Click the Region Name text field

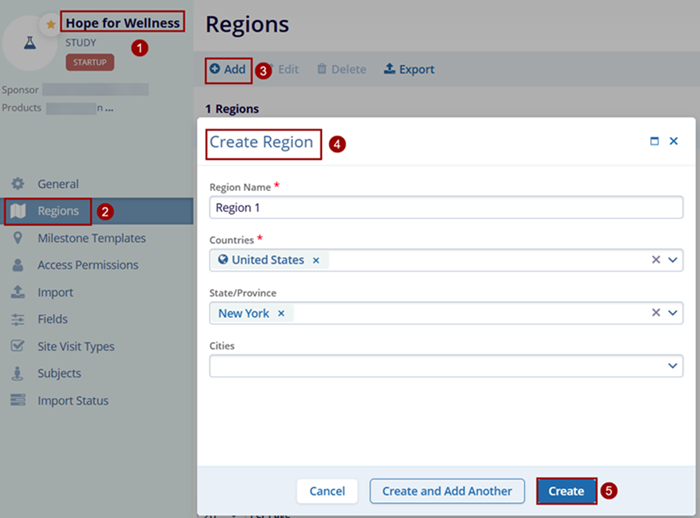click(445, 207)
